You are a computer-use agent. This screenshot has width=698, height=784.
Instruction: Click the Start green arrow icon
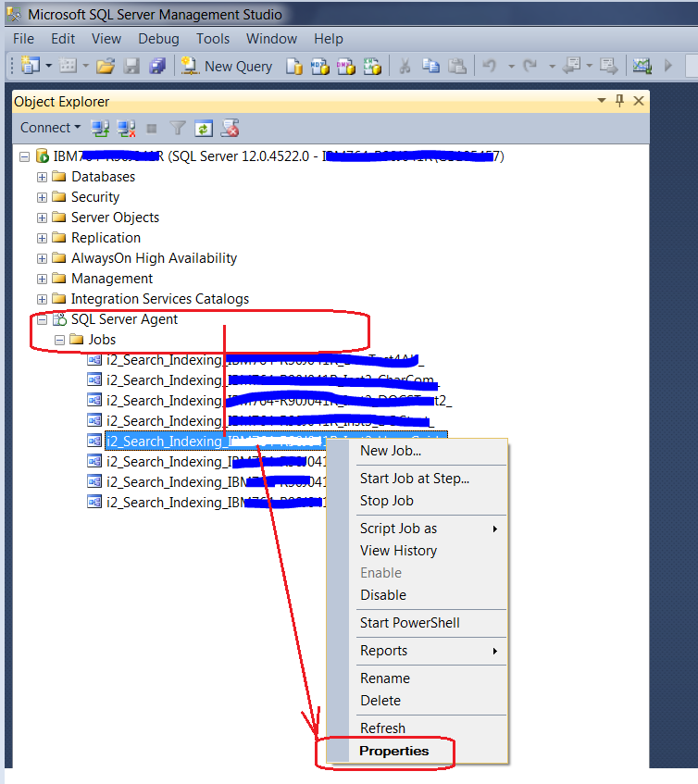[x=668, y=66]
